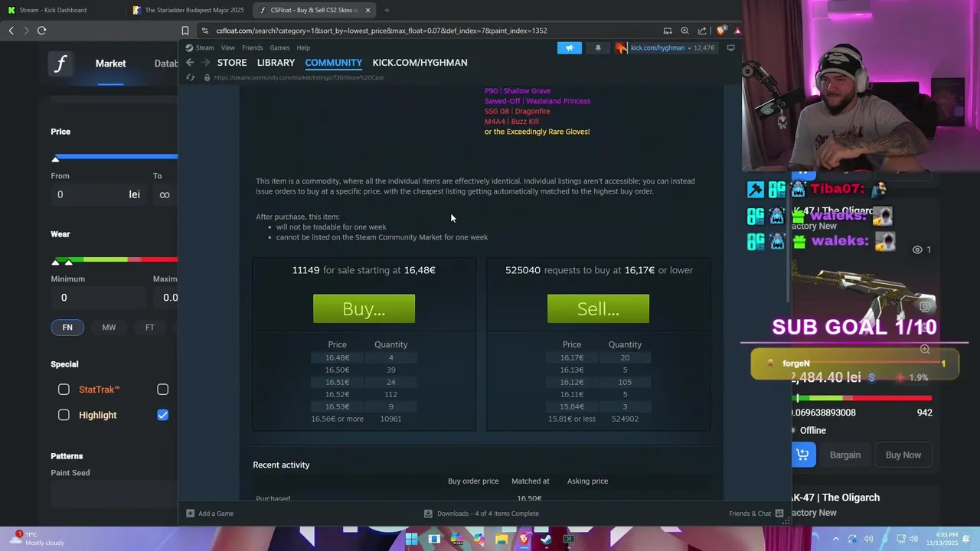Click the CSFloat logo icon
Screen dimensions: 980x551
point(60,64)
